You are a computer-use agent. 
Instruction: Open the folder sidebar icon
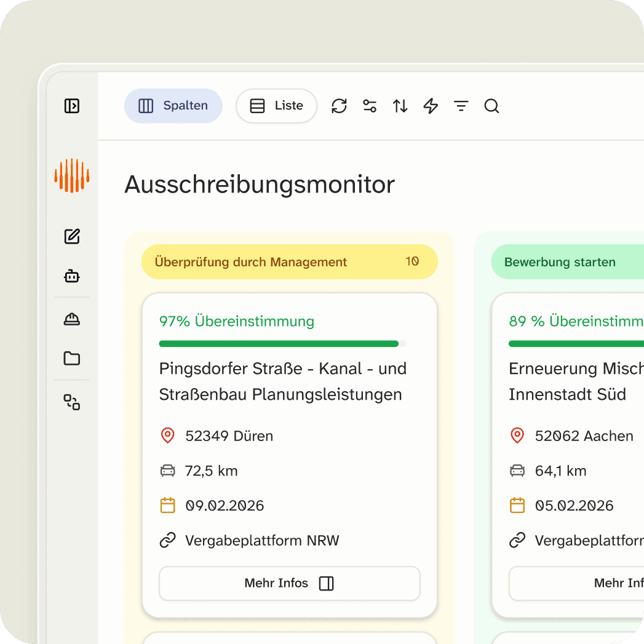72,358
